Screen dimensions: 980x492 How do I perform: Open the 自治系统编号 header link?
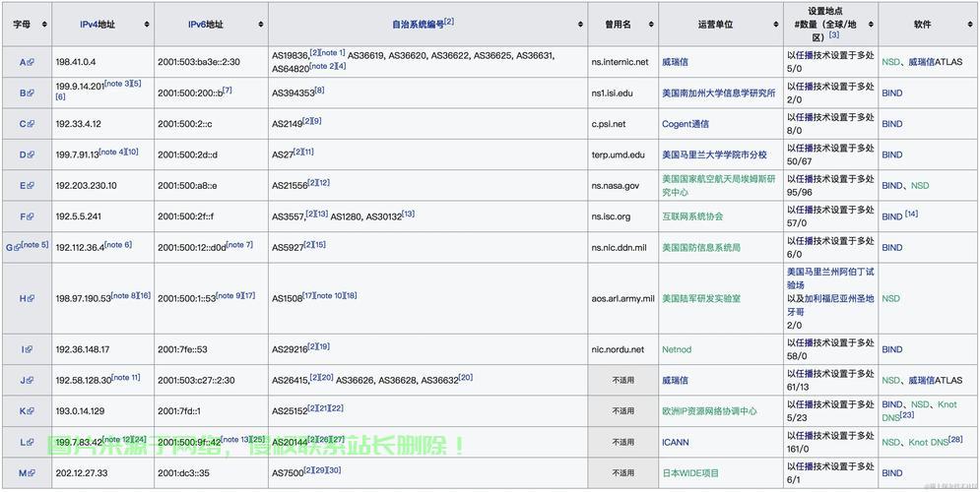(419, 25)
